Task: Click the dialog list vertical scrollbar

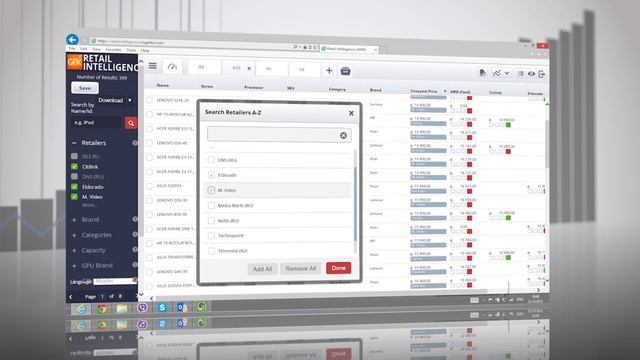Action: coord(355,203)
